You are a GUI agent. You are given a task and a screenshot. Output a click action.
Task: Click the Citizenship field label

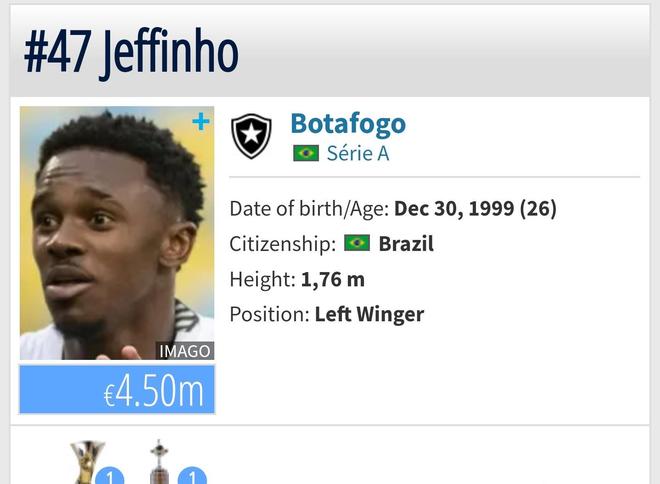tap(282, 244)
